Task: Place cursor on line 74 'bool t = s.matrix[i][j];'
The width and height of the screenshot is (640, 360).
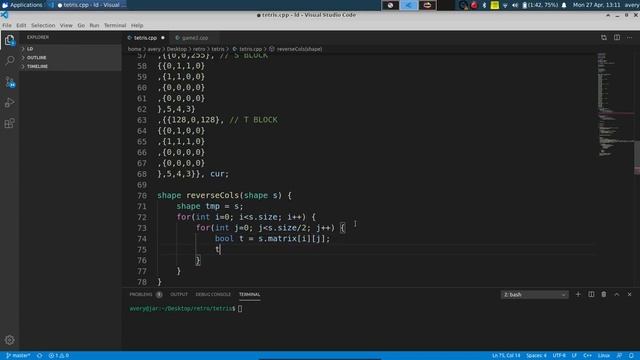Action: point(272,239)
